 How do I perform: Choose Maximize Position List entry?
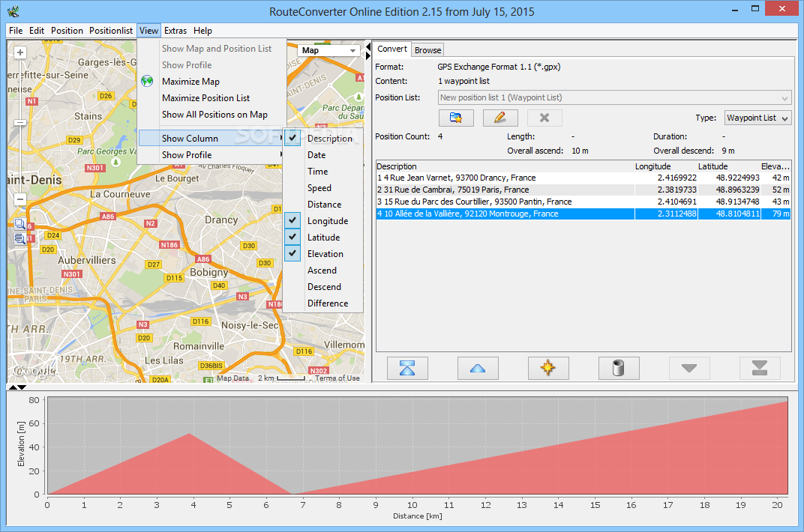(x=211, y=98)
